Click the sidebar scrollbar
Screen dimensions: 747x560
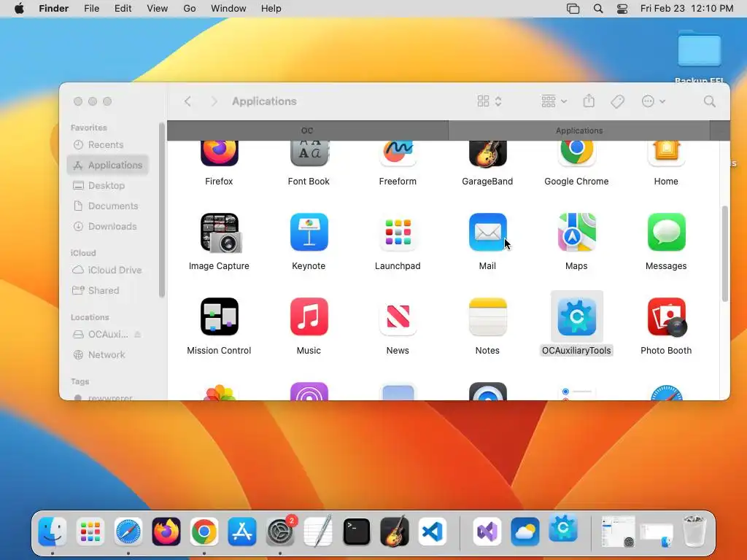(161, 209)
